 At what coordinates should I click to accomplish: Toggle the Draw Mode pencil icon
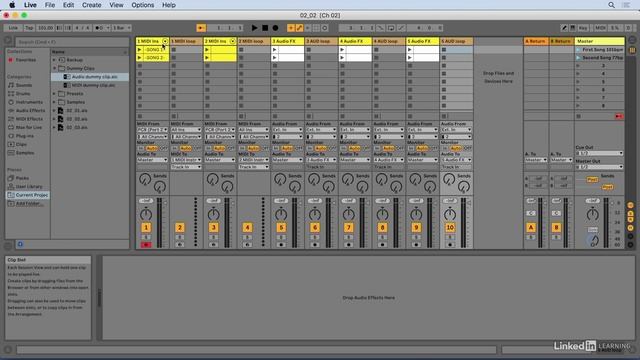point(564,28)
